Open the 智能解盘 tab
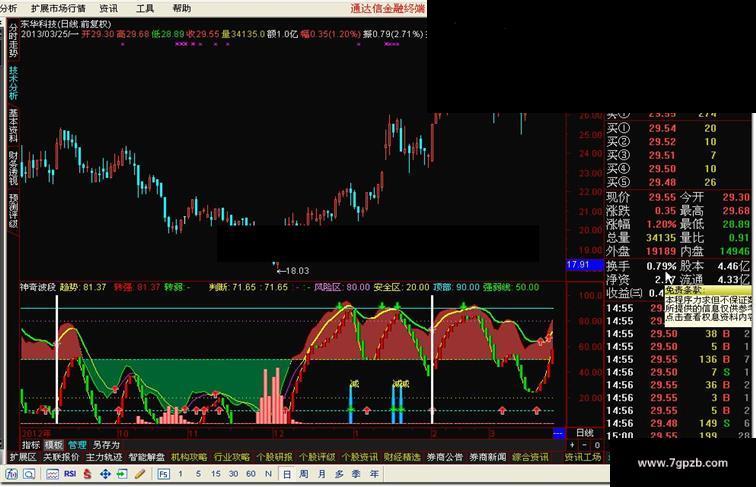This screenshot has width=756, height=487. (147, 457)
